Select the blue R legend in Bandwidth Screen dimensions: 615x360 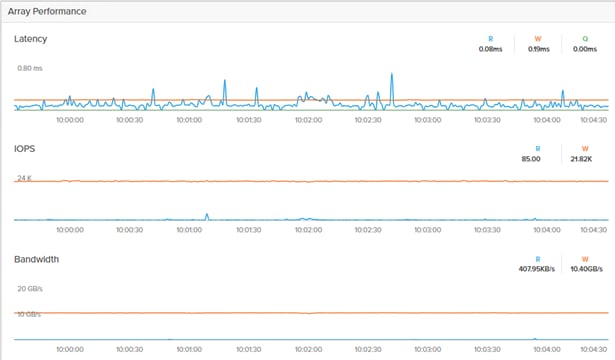(x=538, y=259)
